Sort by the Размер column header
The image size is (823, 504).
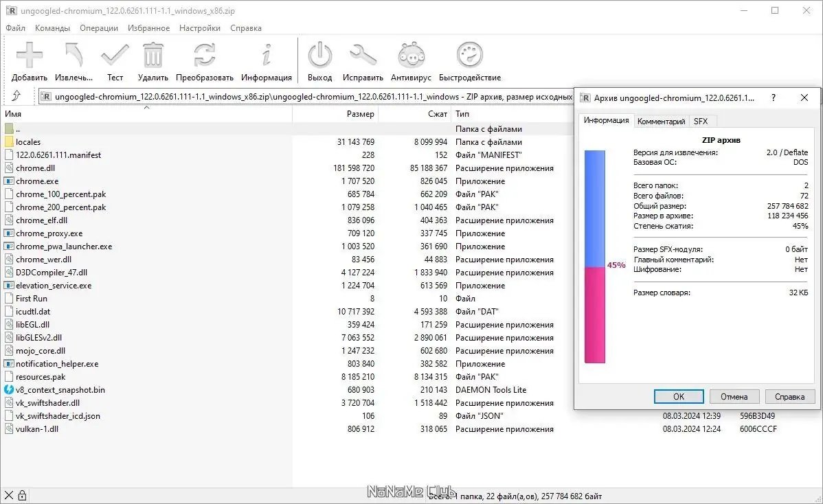[x=335, y=114]
